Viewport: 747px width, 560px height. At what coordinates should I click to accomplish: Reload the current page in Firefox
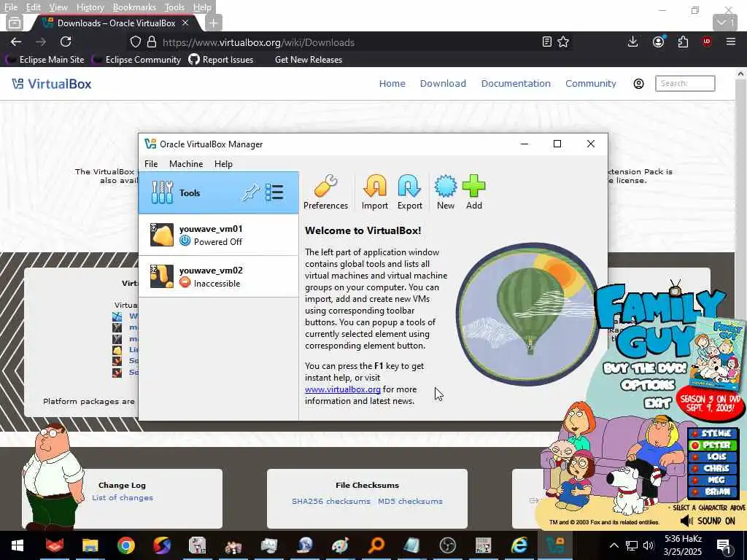point(66,42)
